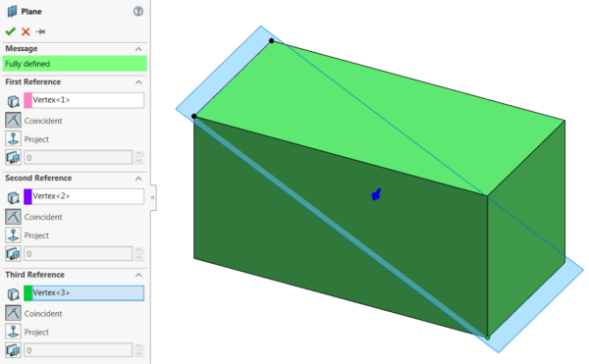Toggle Project under Third Reference
This screenshot has height=364, width=589.
[x=13, y=332]
